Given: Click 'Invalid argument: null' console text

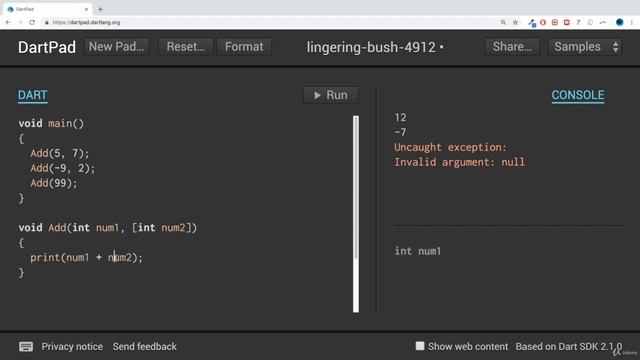Looking at the screenshot, I should pyautogui.click(x=460, y=162).
